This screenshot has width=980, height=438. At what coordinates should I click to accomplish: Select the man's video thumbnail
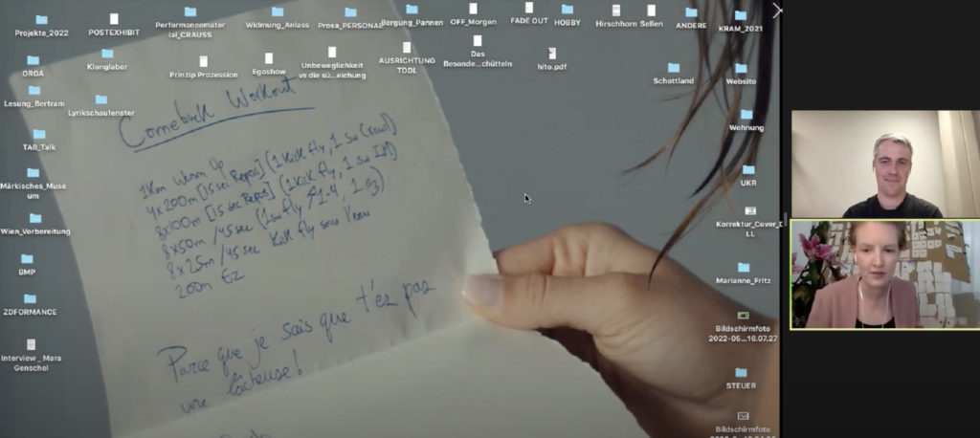[x=885, y=164]
